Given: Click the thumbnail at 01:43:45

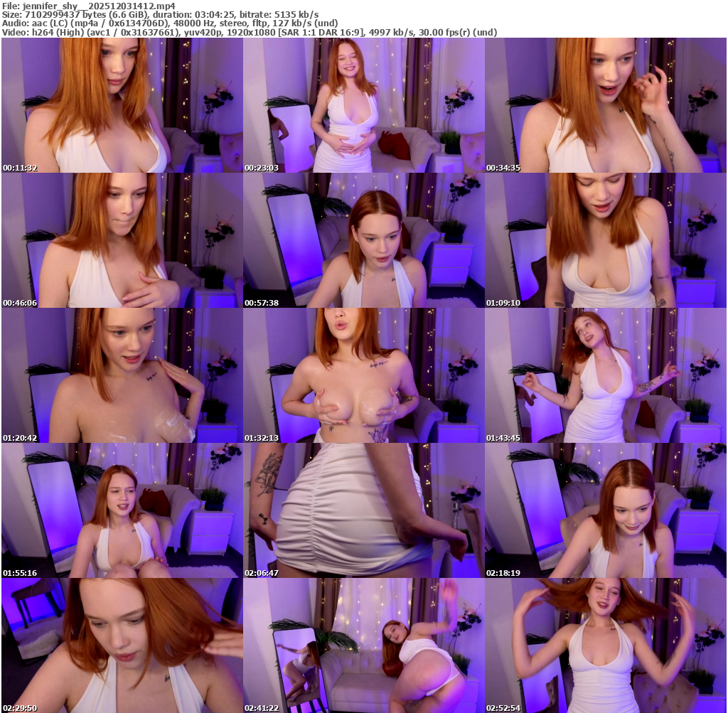Looking at the screenshot, I should (x=605, y=375).
